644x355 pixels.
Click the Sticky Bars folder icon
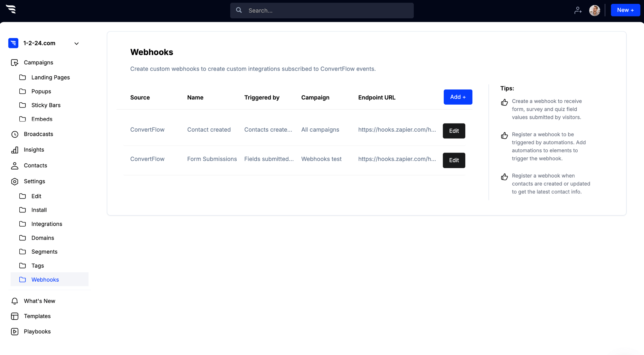(23, 105)
